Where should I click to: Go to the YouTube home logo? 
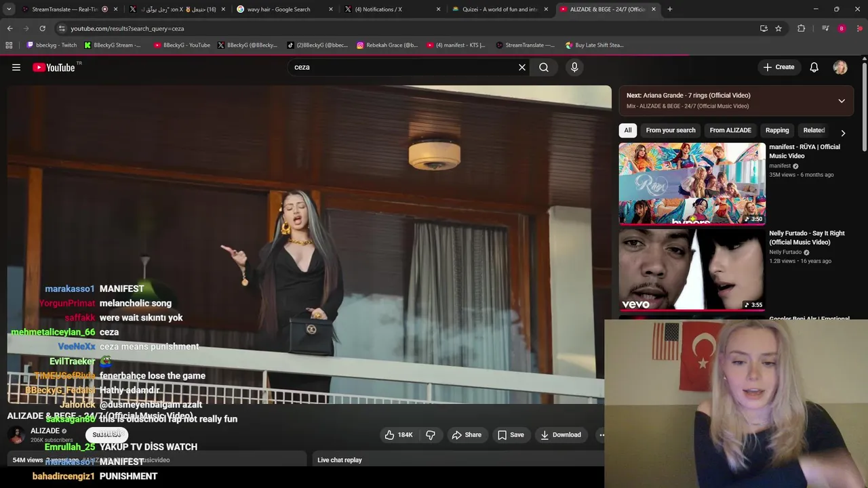pos(54,67)
